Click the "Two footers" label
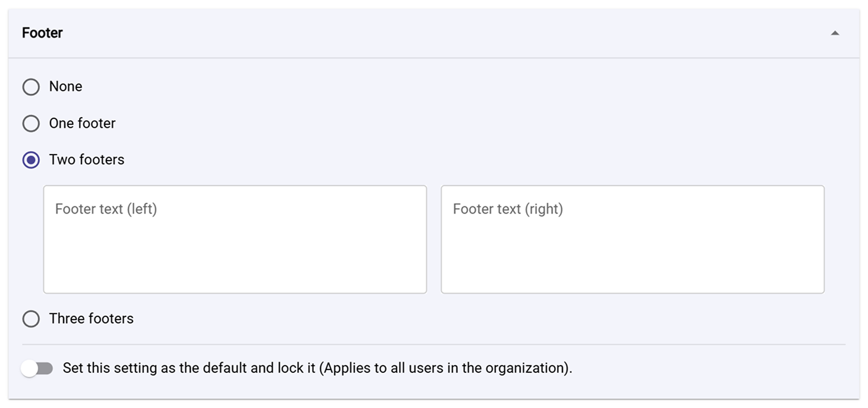The height and width of the screenshot is (408, 868). 86,159
